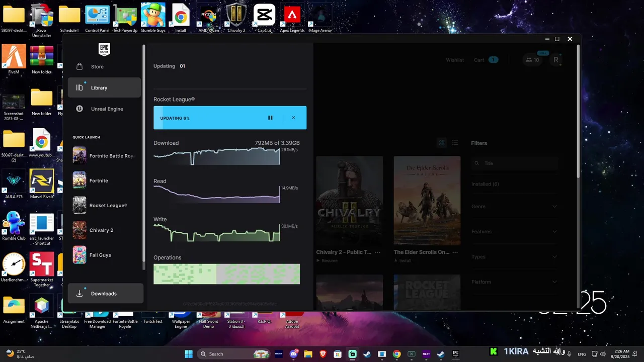Open the taskbar clock showing 2:26 AM

click(x=620, y=354)
